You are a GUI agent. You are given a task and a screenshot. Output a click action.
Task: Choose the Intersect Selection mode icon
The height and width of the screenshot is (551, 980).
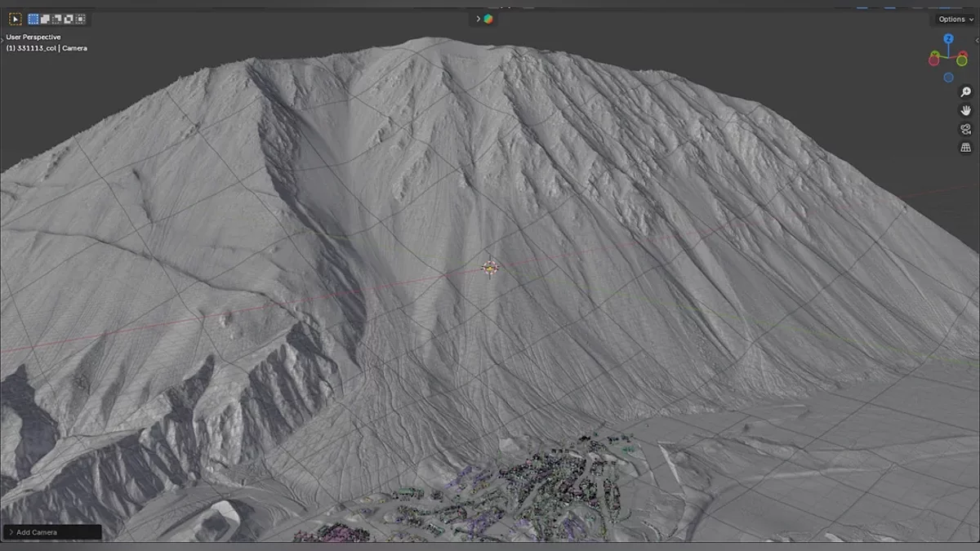click(x=80, y=19)
